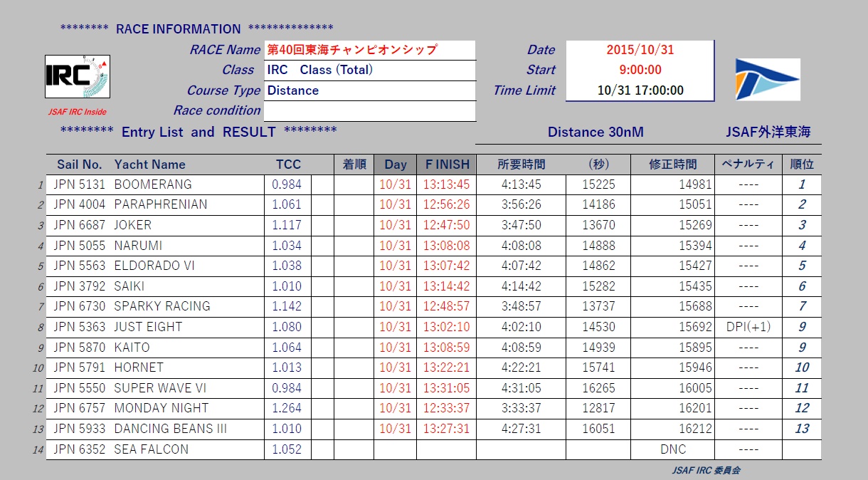The width and height of the screenshot is (868, 480).
Task: Select TCC value 1.117 for JOKER
Action: (287, 225)
